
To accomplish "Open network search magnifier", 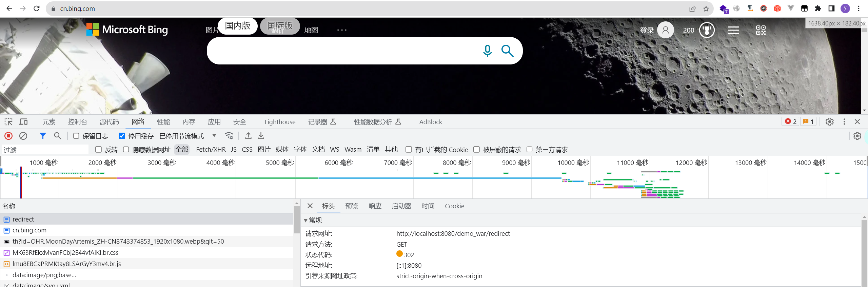I will point(58,136).
